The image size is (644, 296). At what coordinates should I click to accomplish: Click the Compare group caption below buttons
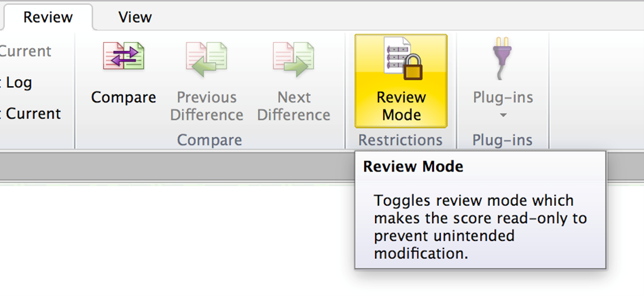pos(209,140)
